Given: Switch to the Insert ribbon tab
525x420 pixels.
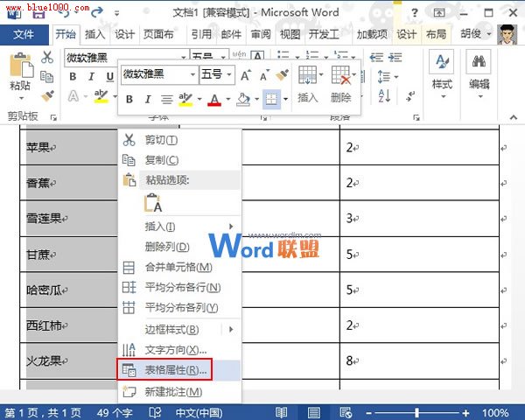Looking at the screenshot, I should (94, 34).
